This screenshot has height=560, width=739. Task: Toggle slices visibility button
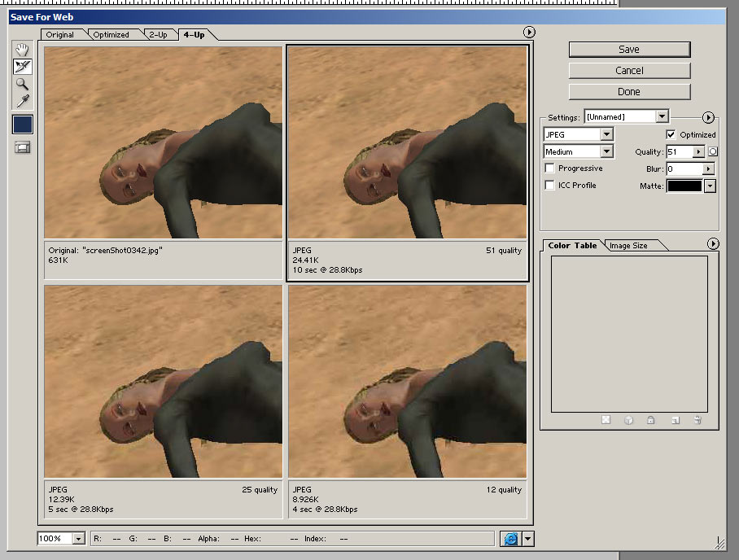[x=22, y=147]
